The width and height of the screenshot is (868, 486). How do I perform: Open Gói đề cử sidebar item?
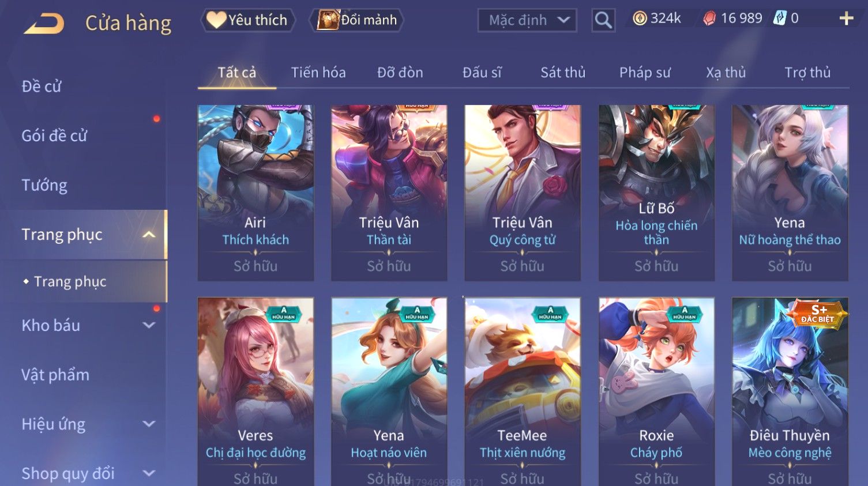click(54, 136)
